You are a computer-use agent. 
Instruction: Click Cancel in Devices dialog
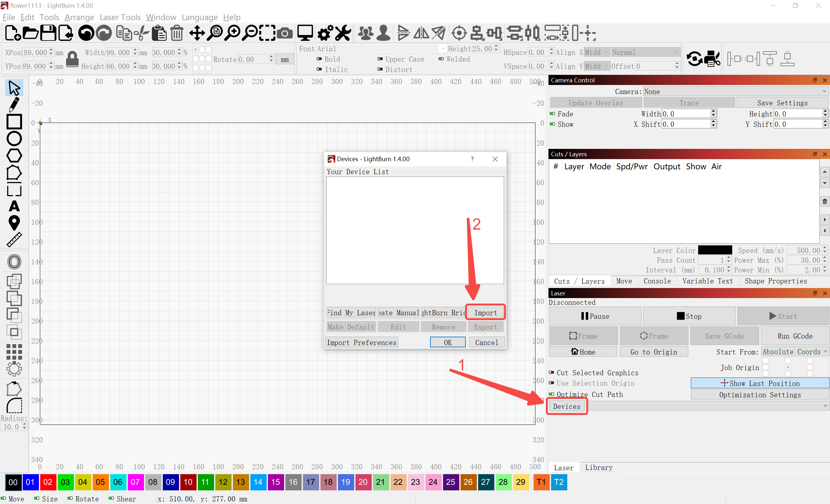[487, 342]
